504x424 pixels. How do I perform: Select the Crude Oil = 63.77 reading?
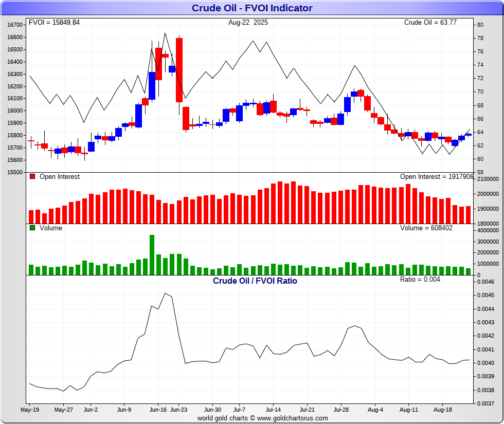click(x=430, y=23)
